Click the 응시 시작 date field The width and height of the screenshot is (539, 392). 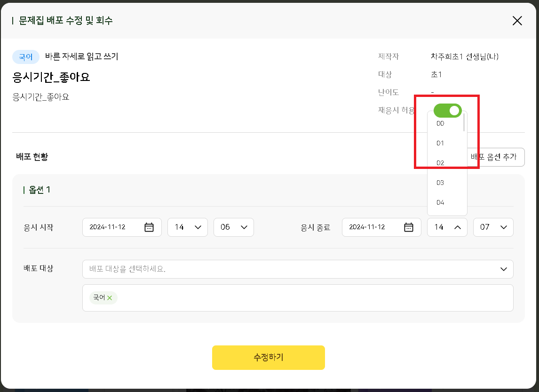113,227
